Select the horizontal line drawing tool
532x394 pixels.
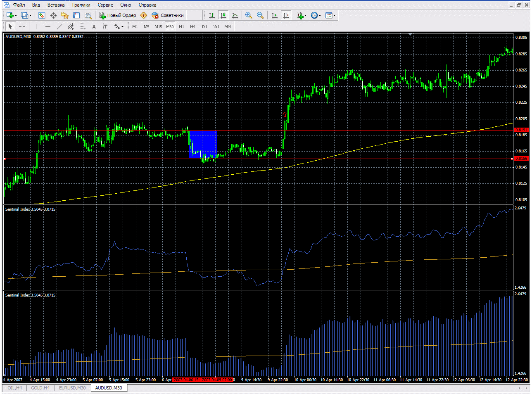47,26
